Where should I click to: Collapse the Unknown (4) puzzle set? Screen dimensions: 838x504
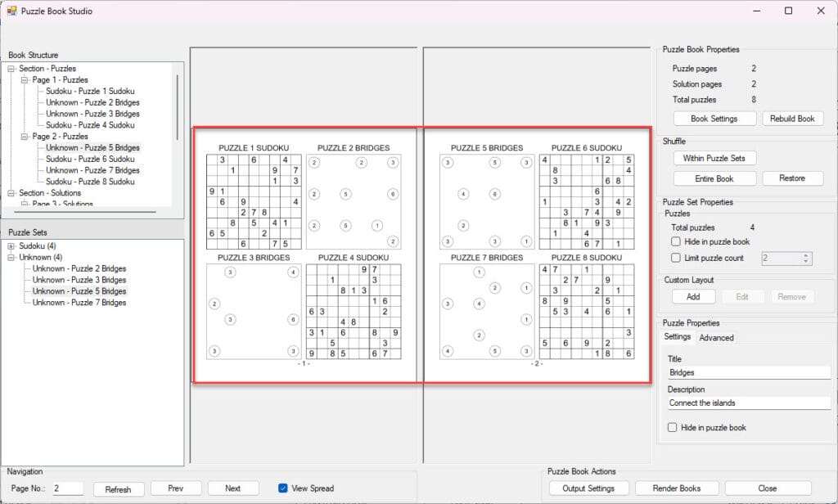coord(11,258)
